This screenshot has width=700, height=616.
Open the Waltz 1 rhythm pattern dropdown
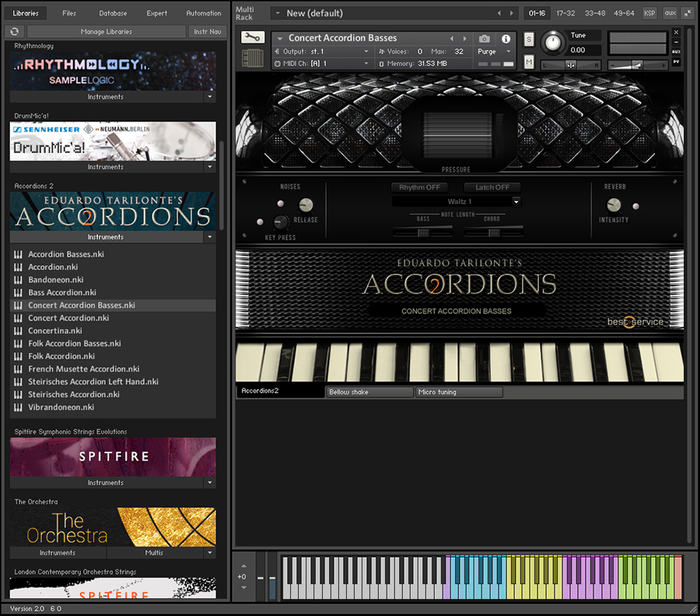(516, 201)
